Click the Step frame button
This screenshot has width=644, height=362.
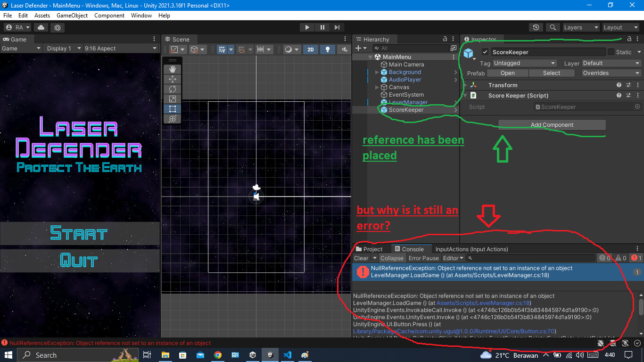click(337, 27)
